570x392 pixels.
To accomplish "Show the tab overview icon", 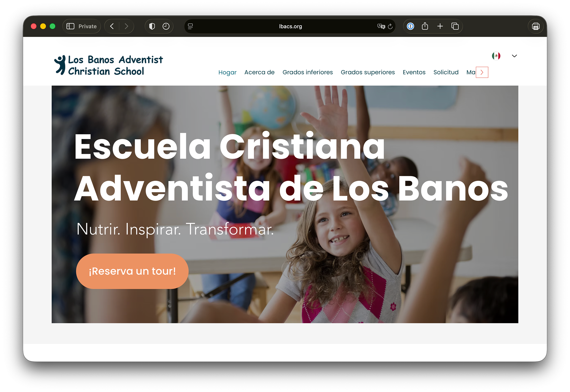I will 455,26.
